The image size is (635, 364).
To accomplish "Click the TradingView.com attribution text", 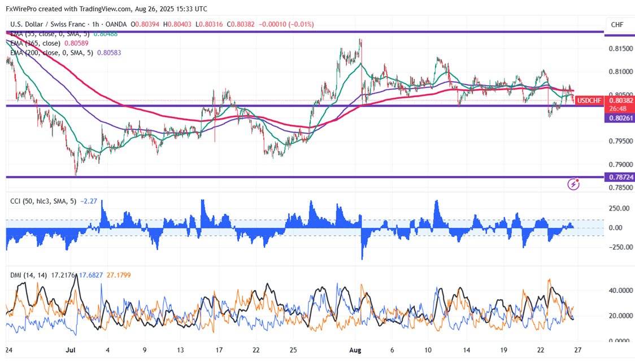I will 104,8.
